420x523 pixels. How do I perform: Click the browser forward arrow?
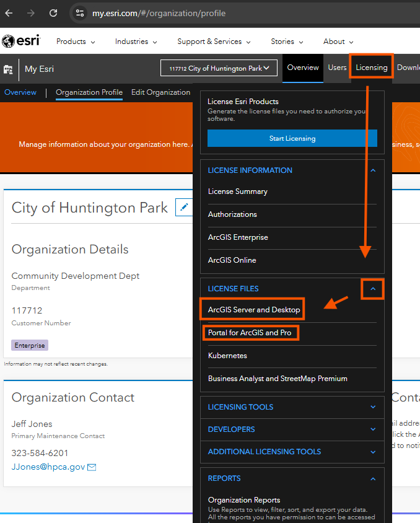click(x=31, y=13)
